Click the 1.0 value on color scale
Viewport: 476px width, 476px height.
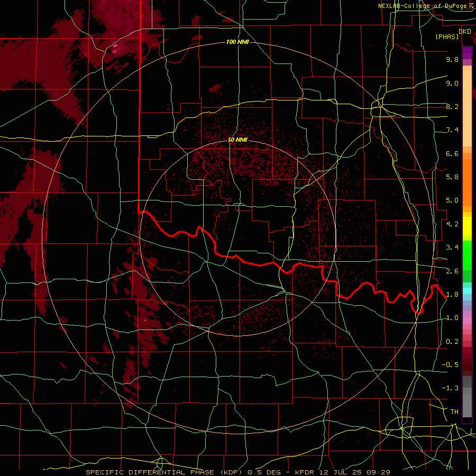[x=452, y=318]
